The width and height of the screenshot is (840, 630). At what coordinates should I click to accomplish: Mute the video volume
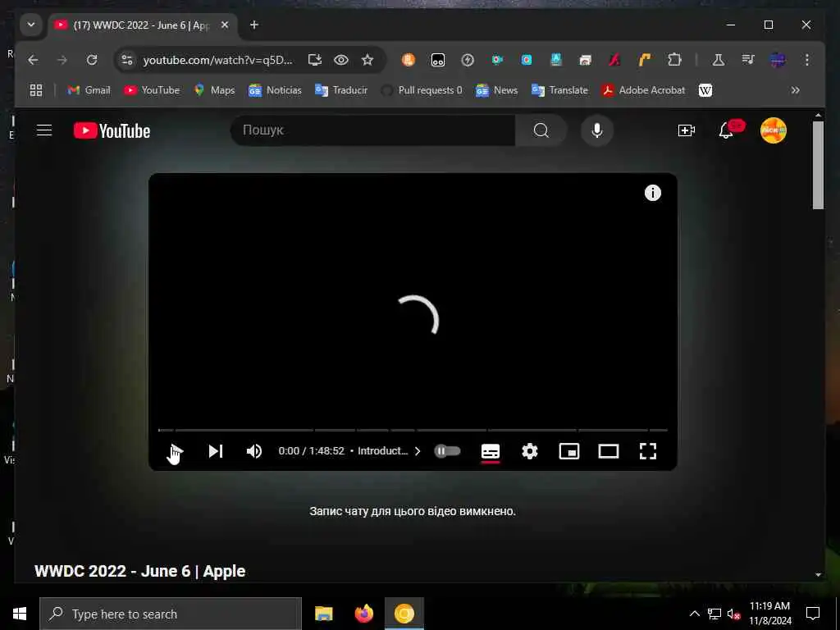(x=254, y=452)
